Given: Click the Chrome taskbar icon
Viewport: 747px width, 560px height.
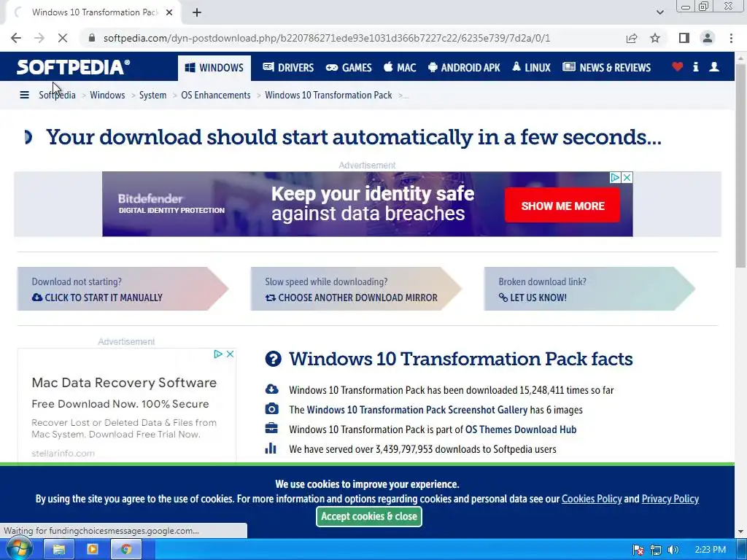Looking at the screenshot, I should pyautogui.click(x=125, y=550).
